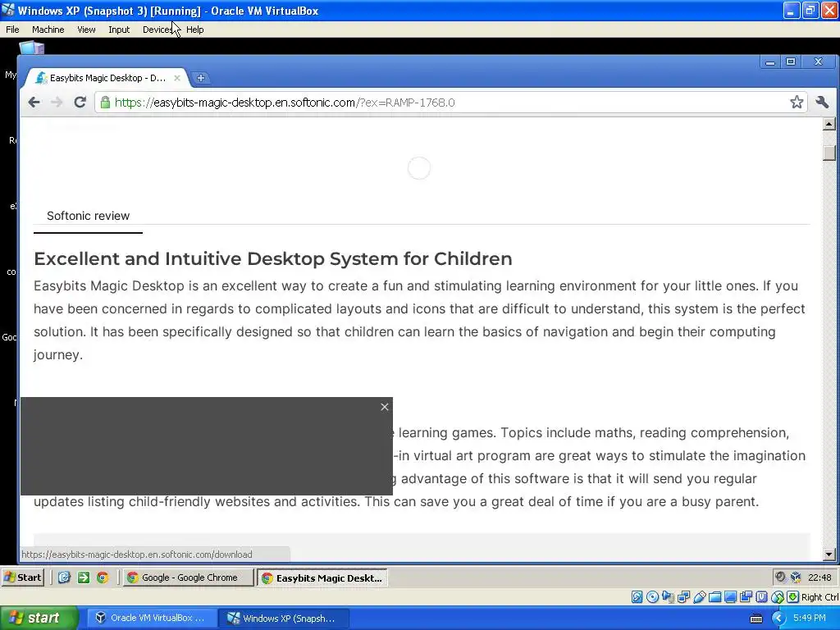Click the audio indicator icon
This screenshot has width=840, height=630.
coord(668,597)
